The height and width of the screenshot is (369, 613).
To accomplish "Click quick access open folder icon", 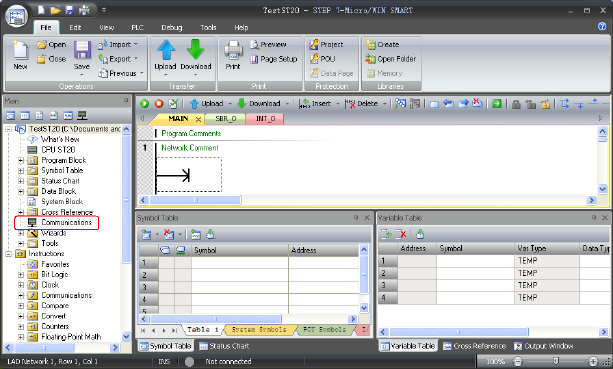I will tap(56, 10).
